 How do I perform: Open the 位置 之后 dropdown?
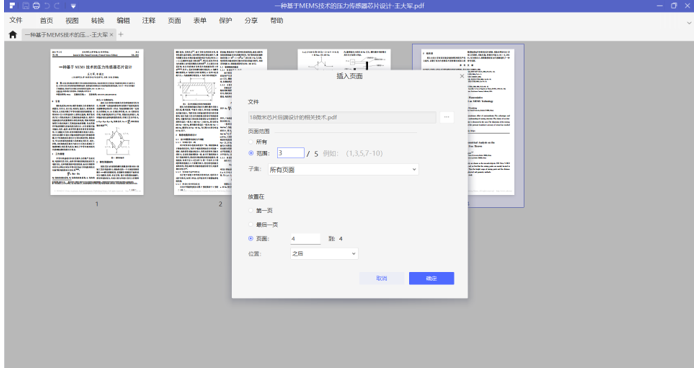(x=324, y=253)
